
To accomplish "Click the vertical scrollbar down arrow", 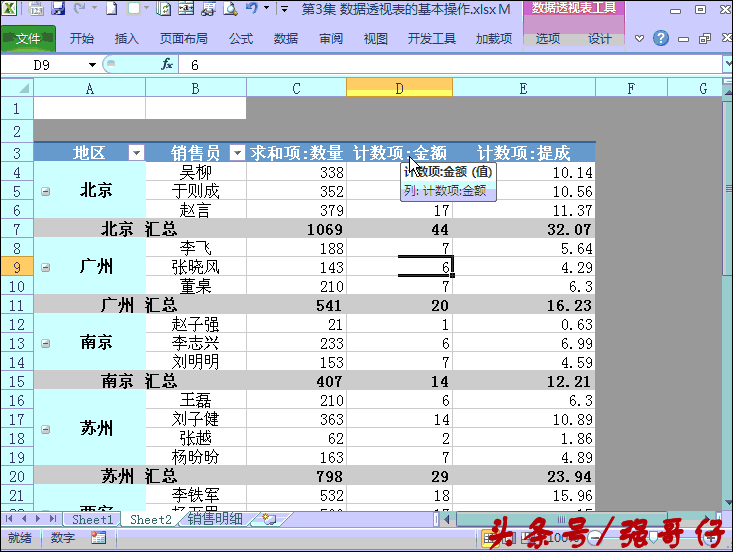I will (x=728, y=503).
